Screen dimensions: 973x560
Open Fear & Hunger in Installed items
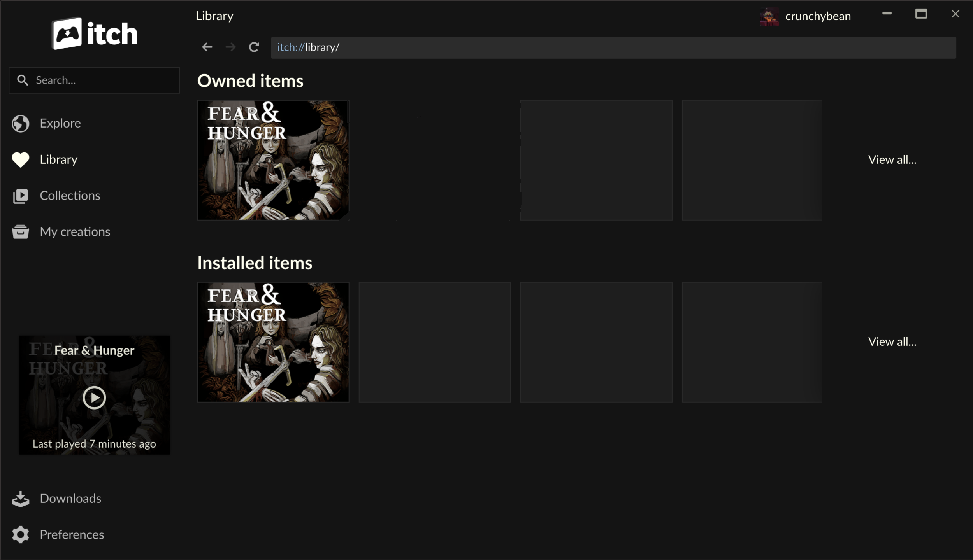273,342
